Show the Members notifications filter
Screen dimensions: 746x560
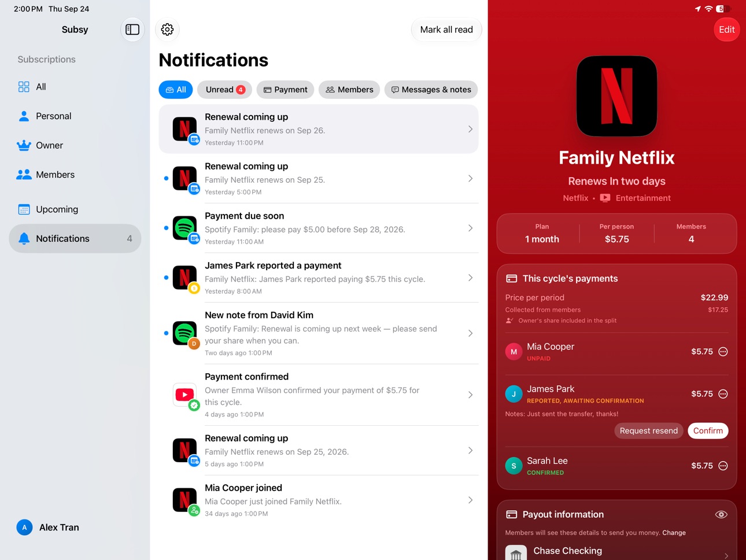[x=349, y=90]
